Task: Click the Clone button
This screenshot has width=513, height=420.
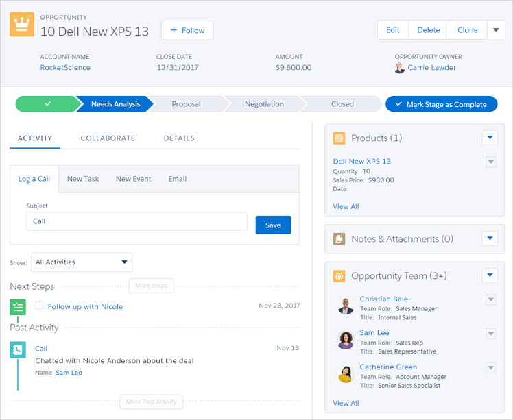Action: pos(468,30)
